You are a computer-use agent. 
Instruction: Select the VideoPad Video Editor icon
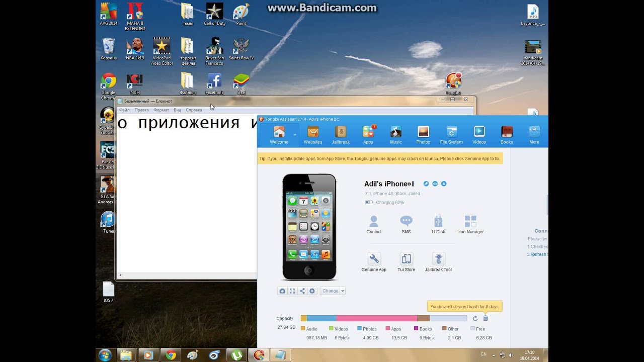tap(162, 51)
